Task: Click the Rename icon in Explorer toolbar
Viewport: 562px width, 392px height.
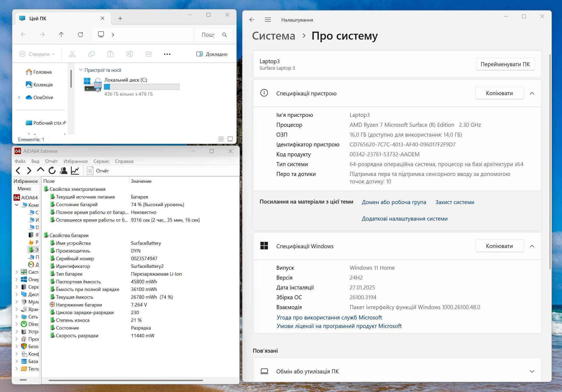Action: click(x=130, y=54)
